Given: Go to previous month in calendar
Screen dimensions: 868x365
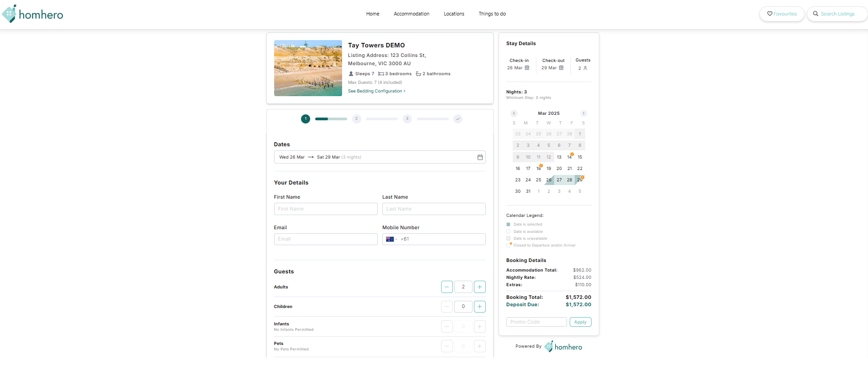Looking at the screenshot, I should (514, 113).
